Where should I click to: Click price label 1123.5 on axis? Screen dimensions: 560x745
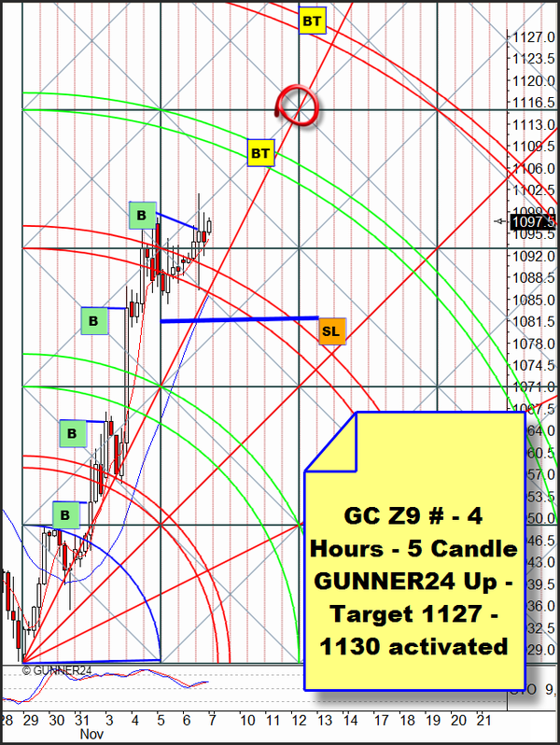click(533, 59)
